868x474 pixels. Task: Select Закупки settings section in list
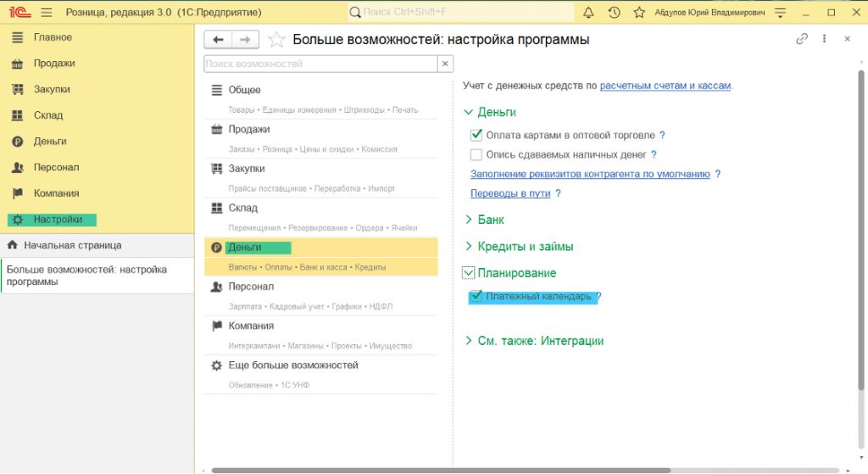point(321,178)
